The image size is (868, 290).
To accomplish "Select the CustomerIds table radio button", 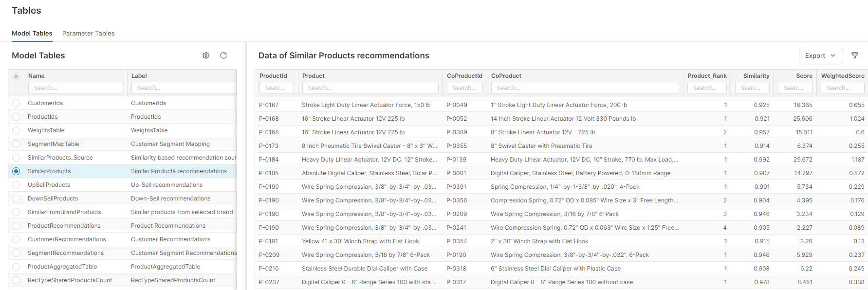I will tap(16, 103).
